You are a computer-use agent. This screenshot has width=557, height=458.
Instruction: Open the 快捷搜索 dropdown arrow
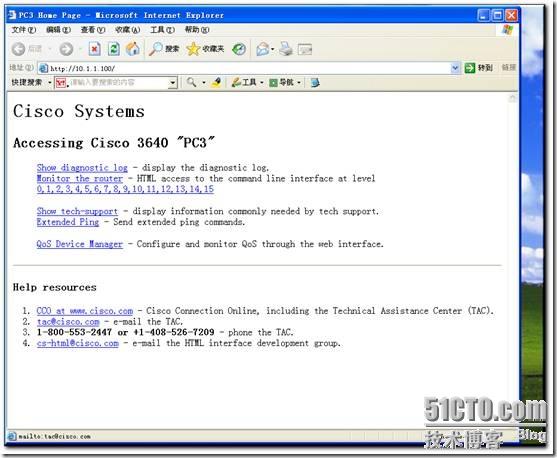(x=50, y=83)
